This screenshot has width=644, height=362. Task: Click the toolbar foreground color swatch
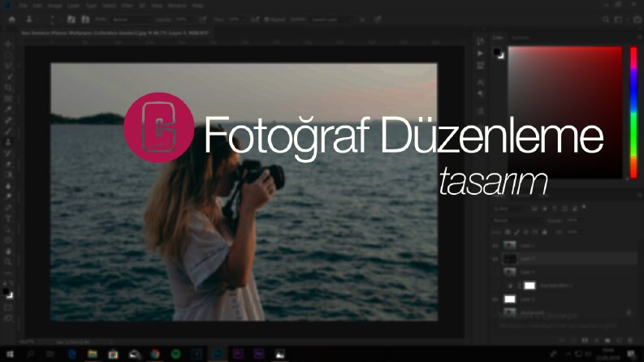[x=6, y=291]
